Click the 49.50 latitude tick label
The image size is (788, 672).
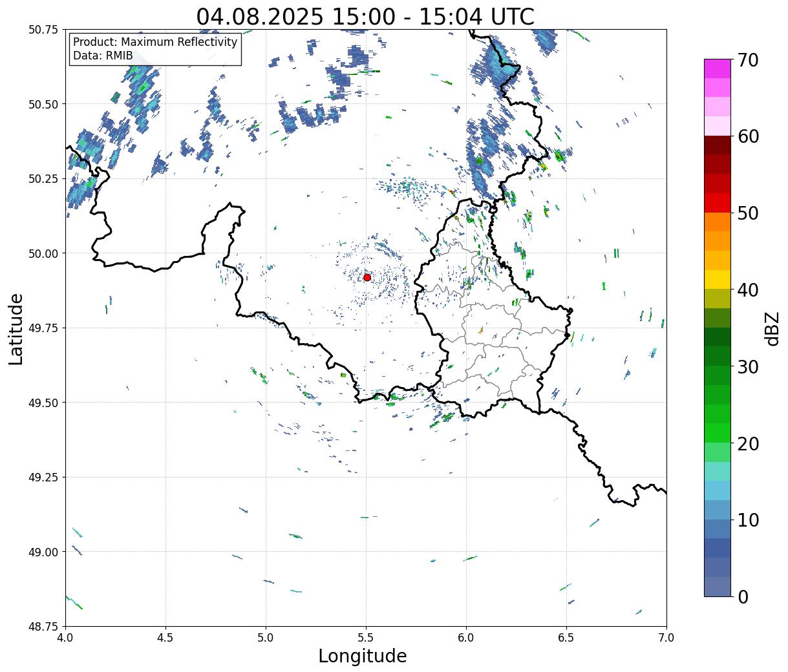(x=43, y=403)
